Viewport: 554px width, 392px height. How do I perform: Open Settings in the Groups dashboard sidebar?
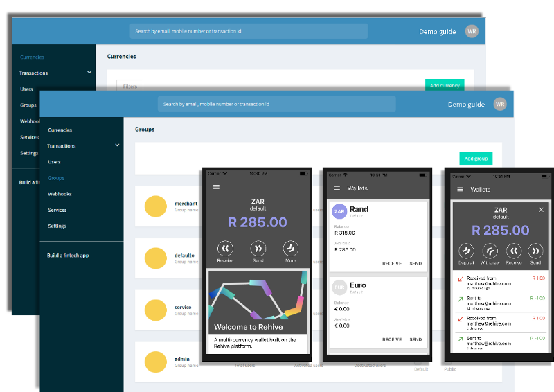click(57, 226)
